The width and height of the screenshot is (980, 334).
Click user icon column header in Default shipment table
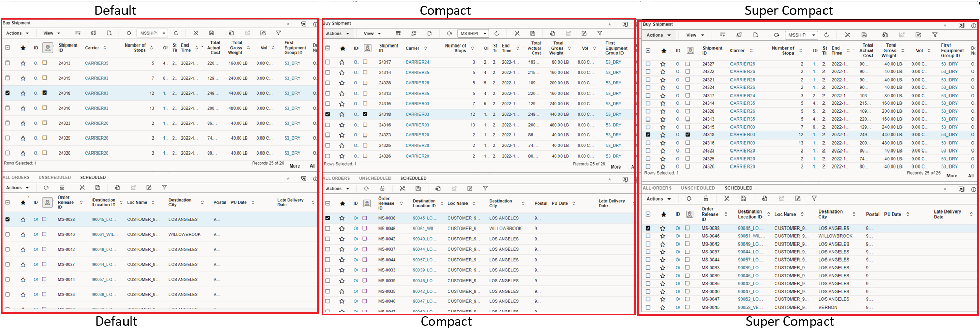pyautogui.click(x=48, y=48)
